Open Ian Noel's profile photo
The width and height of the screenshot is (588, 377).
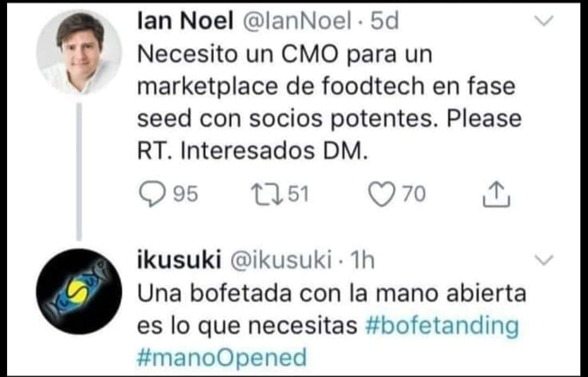(79, 52)
